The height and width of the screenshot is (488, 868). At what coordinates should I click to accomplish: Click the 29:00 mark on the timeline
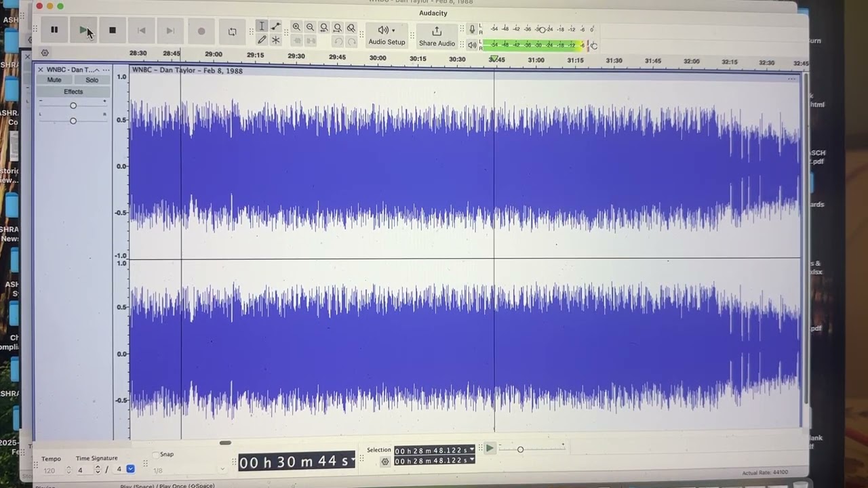pos(214,54)
